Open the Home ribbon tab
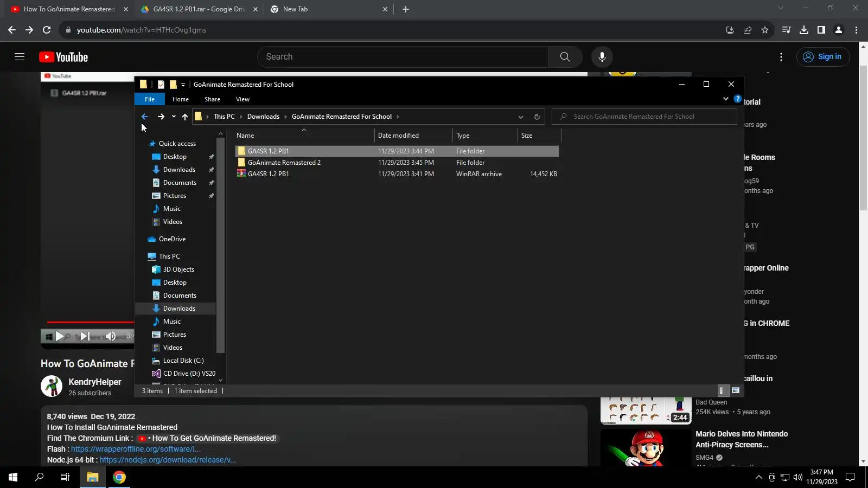Image resolution: width=868 pixels, height=488 pixels. pos(181,99)
